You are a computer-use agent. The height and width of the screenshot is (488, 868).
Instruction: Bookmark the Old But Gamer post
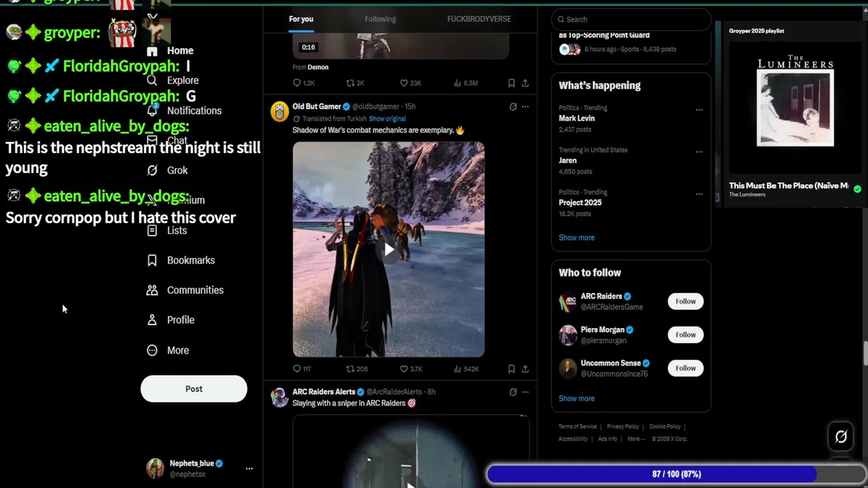(511, 369)
